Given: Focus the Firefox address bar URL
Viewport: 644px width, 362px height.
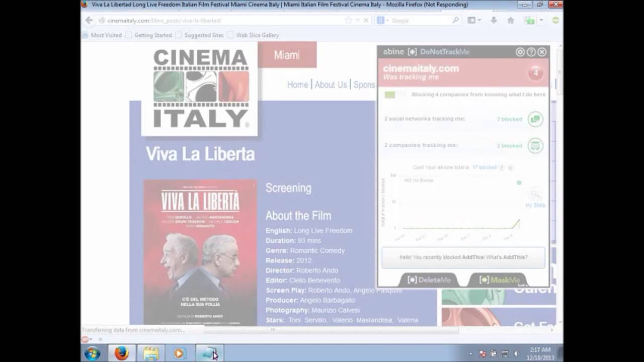Looking at the screenshot, I should tap(221, 21).
